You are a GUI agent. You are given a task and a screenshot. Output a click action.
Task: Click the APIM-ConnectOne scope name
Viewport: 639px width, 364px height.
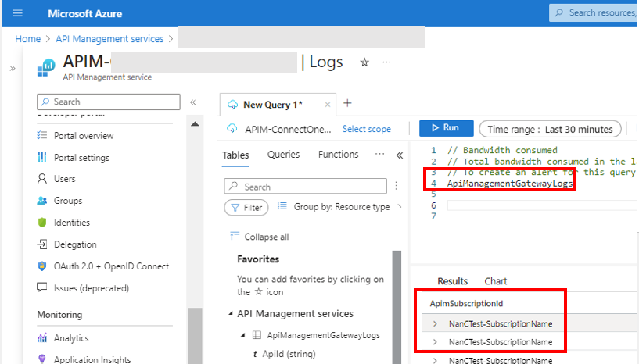(288, 130)
